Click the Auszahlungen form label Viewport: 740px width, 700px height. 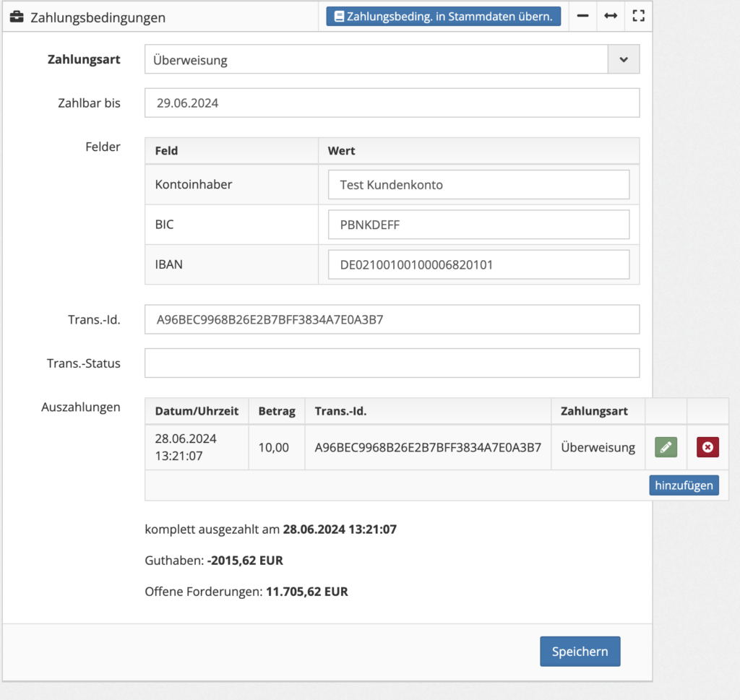81,407
